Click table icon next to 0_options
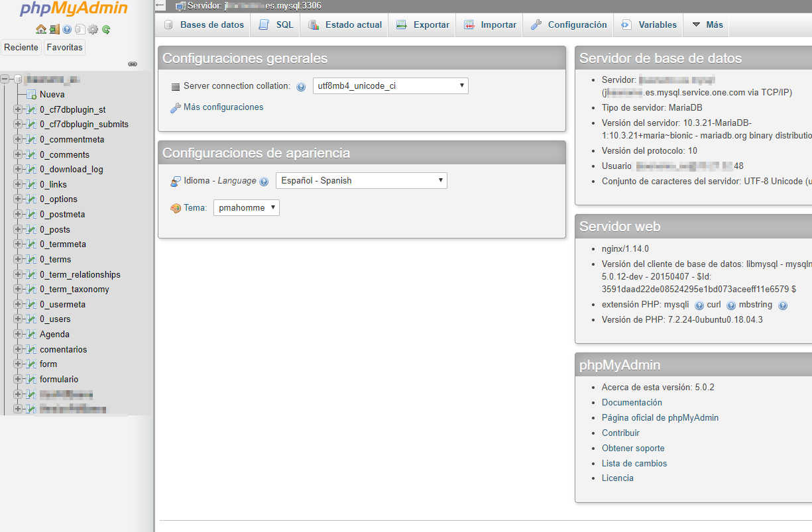The image size is (812, 532). point(31,199)
